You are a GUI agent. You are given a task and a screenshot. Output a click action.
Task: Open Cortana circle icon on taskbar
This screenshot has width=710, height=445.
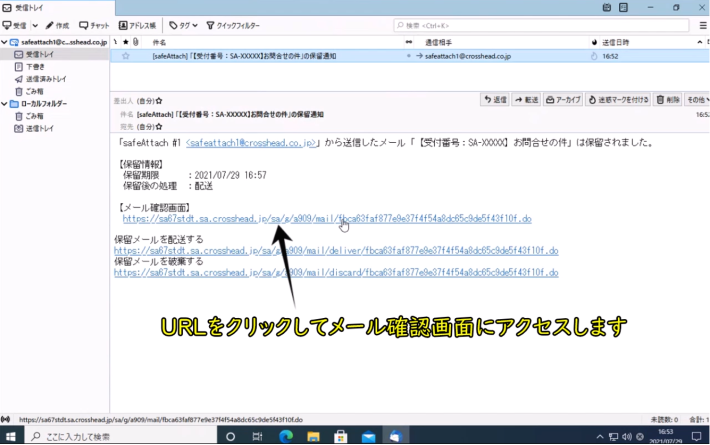coord(230,436)
